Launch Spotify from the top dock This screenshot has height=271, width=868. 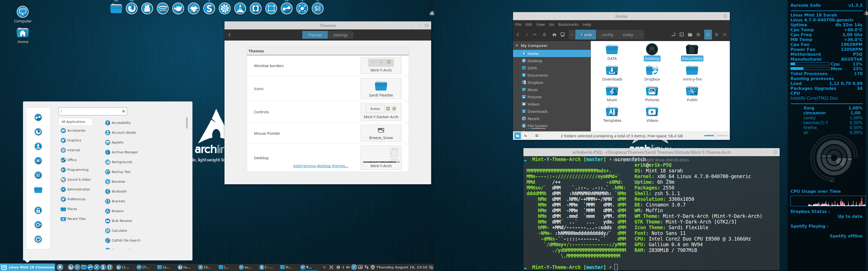(163, 9)
